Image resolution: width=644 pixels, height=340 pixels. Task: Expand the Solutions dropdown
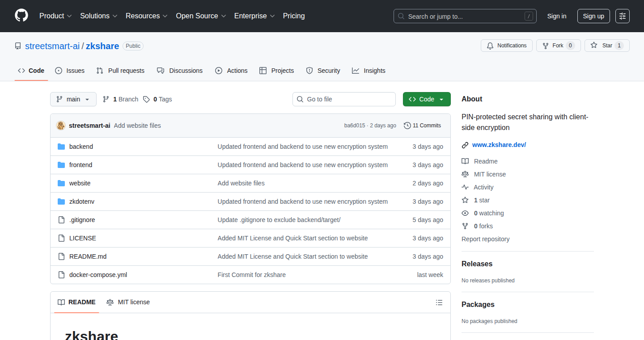(99, 16)
